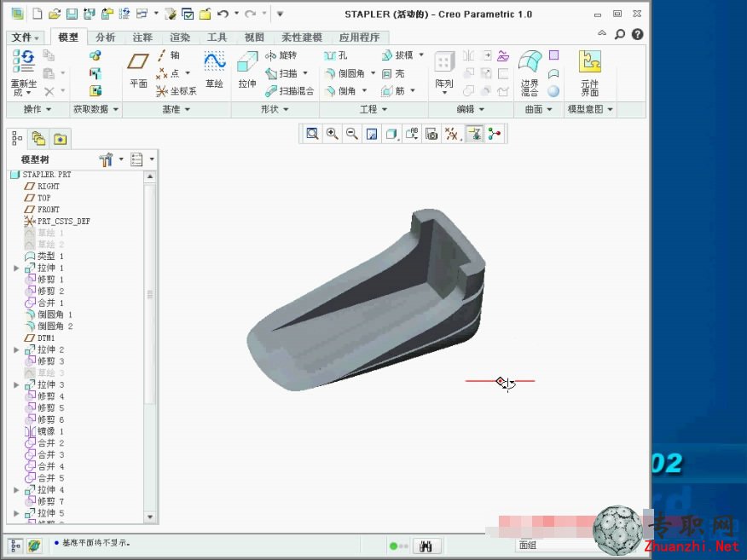Switch to the 注释 ribbon tab
747x560 pixels.
tap(142, 38)
